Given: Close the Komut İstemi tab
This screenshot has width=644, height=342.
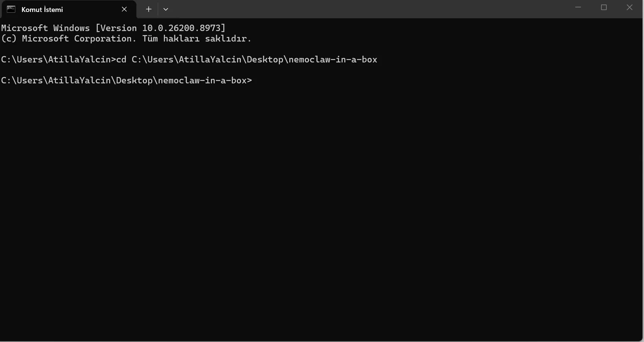Looking at the screenshot, I should pos(124,9).
